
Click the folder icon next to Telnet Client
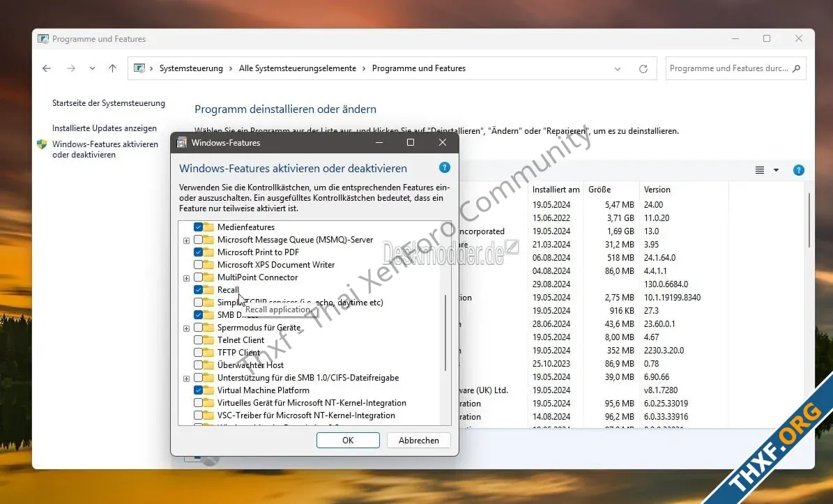[208, 340]
